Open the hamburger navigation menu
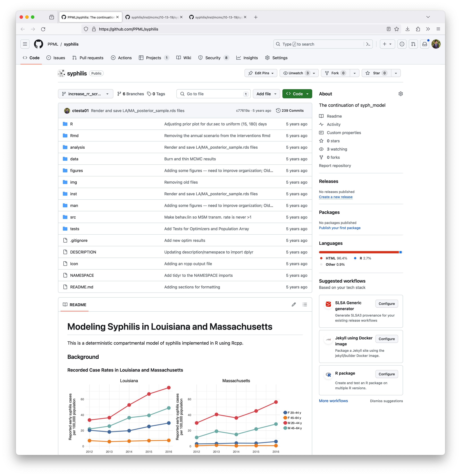This screenshot has width=461, height=476. click(x=25, y=44)
